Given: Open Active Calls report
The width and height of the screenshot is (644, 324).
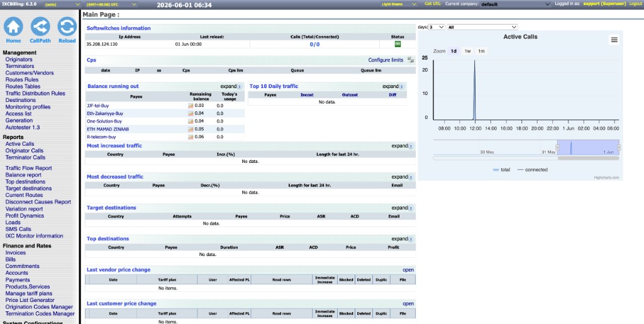Looking at the screenshot, I should 19,143.
